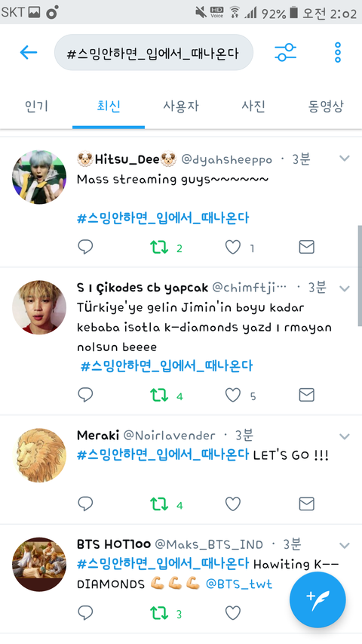Reply to BTS HOT100's tweet
The width and height of the screenshot is (362, 644).
85,613
